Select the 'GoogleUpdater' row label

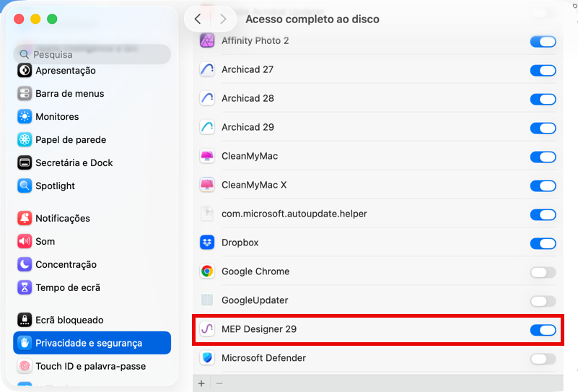[x=255, y=300]
